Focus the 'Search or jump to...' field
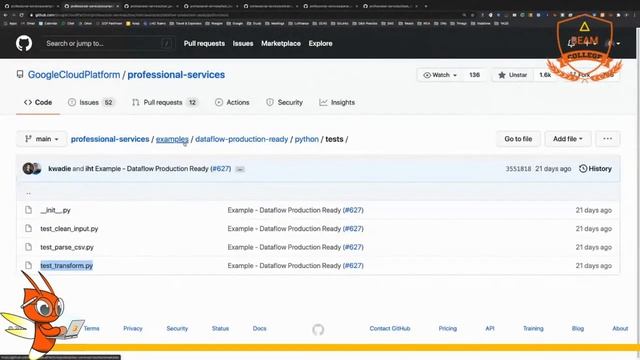The width and height of the screenshot is (640, 360). coord(108,43)
